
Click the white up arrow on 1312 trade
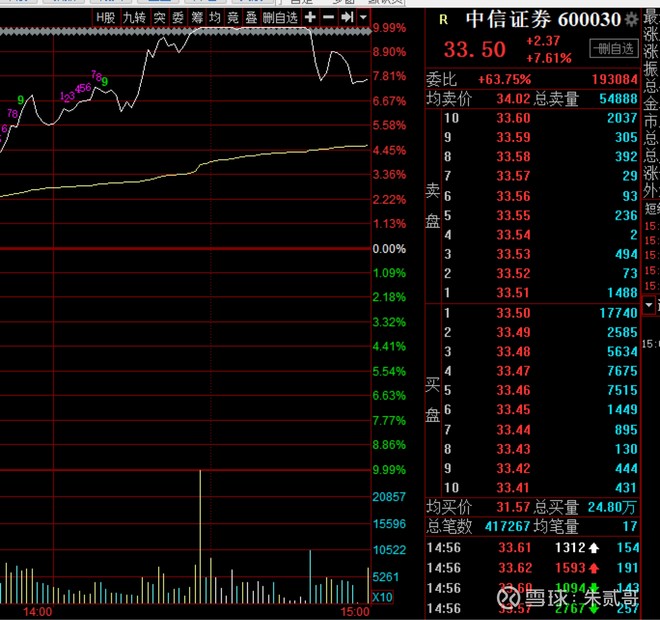[x=593, y=548]
